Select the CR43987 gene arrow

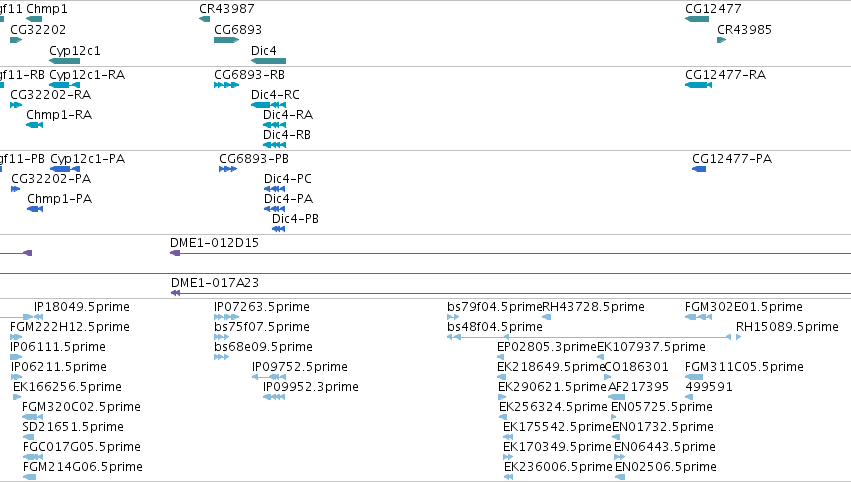click(x=205, y=19)
